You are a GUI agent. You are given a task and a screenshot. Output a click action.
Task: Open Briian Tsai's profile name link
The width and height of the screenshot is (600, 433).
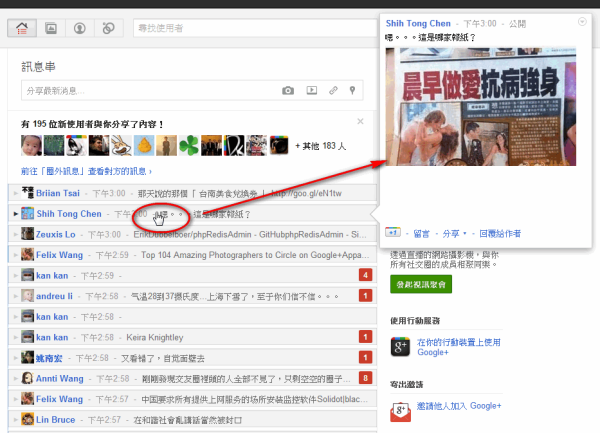(x=58, y=193)
